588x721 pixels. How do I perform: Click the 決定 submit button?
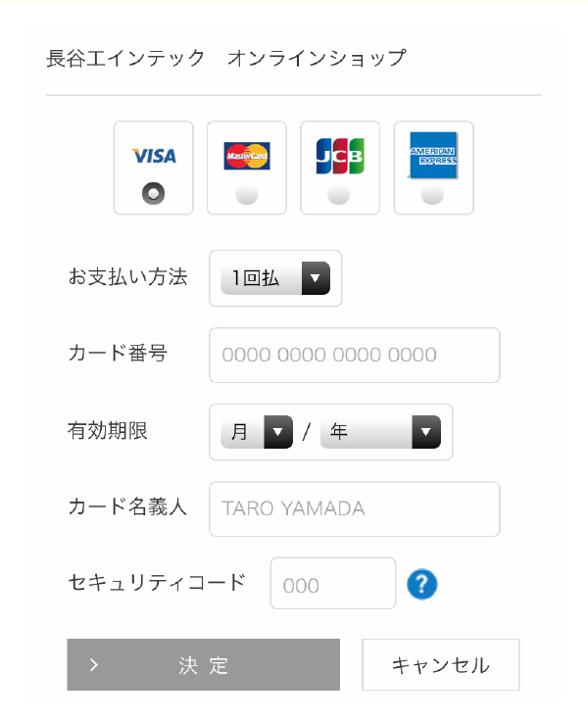tap(204, 664)
